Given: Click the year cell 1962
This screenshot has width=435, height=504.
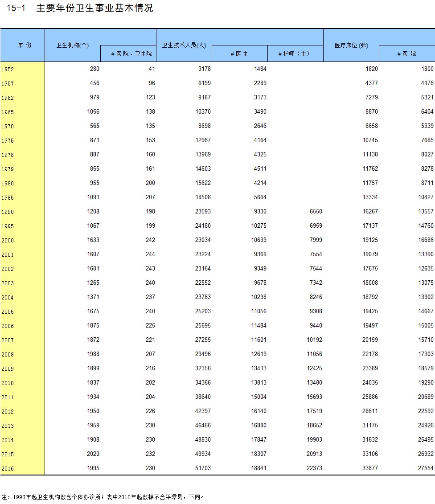Looking at the screenshot, I should (8, 98).
